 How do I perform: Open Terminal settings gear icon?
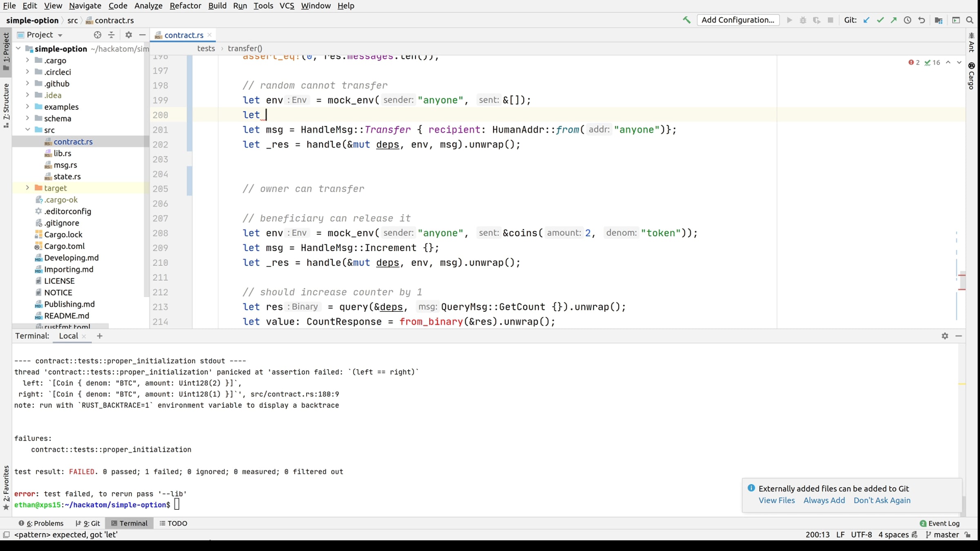pos(945,335)
